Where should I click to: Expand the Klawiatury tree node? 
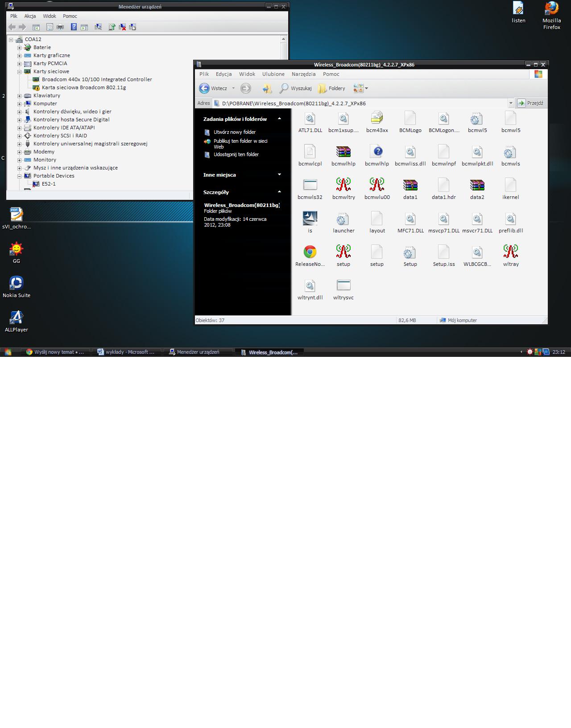[19, 96]
